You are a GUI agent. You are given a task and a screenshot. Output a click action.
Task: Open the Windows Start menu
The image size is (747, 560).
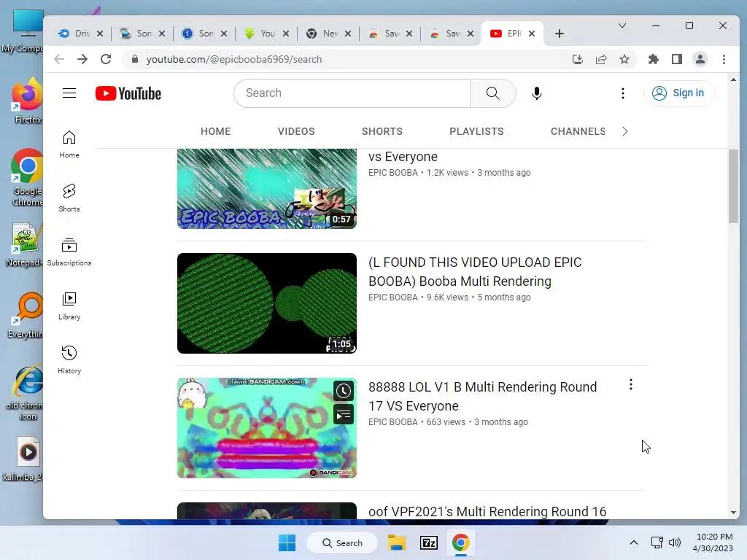pos(287,542)
